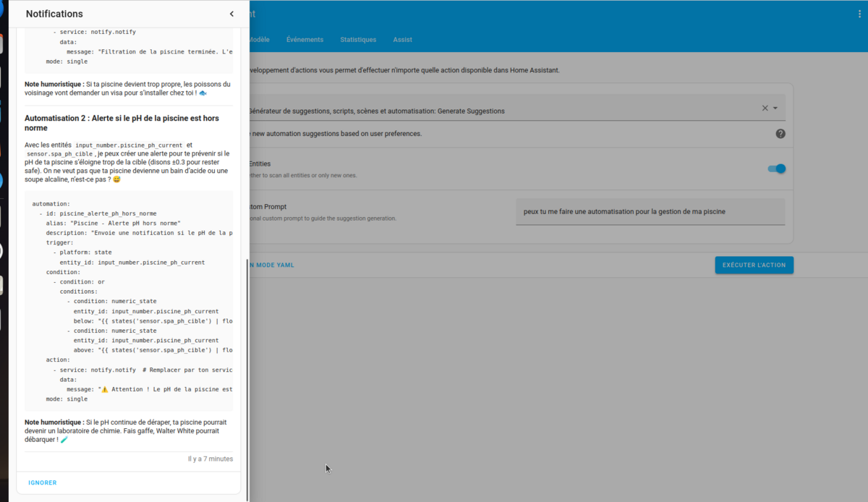Click the alias "Piscine - Alerte pH hors norme" line
The height and width of the screenshot is (502, 868).
[x=113, y=224]
